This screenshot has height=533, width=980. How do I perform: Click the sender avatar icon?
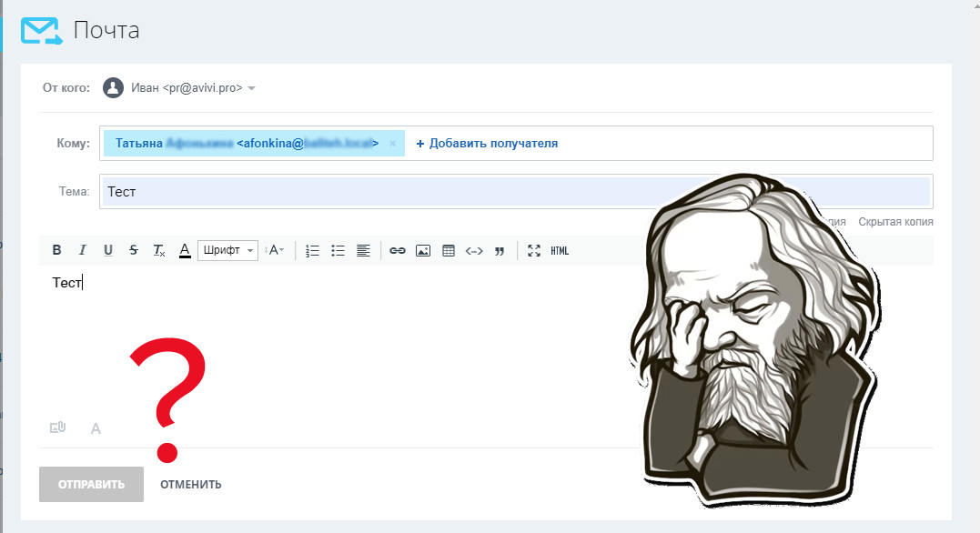tap(113, 87)
